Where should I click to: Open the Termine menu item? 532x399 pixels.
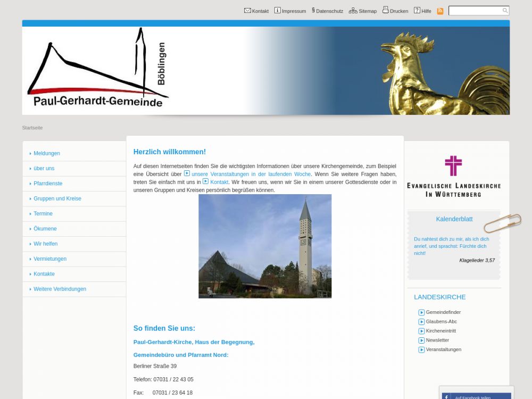[43, 214]
